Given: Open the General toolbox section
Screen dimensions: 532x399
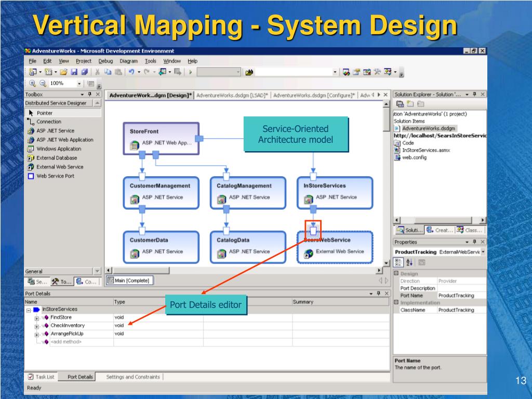Looking at the screenshot, I should pyautogui.click(x=63, y=271).
